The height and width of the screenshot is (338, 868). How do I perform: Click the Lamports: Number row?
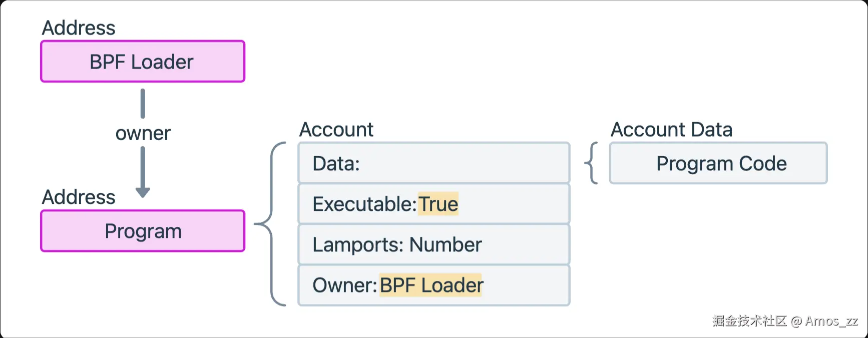434,245
